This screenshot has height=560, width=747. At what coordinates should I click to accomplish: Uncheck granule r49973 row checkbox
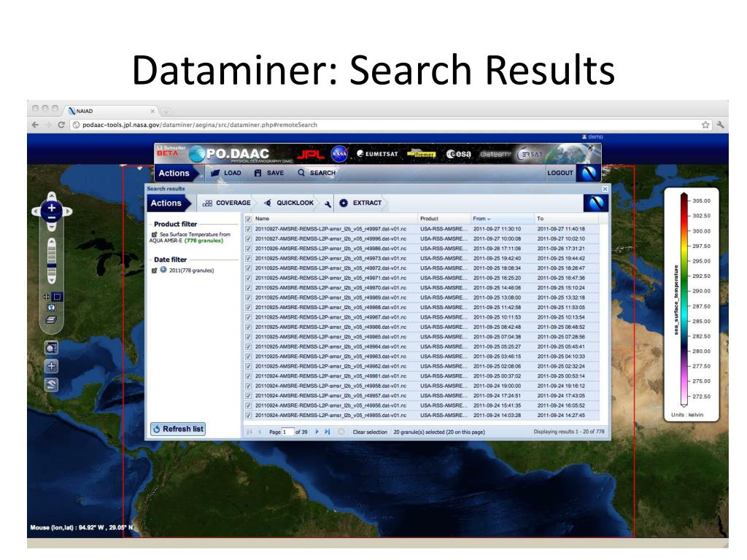[x=248, y=259]
